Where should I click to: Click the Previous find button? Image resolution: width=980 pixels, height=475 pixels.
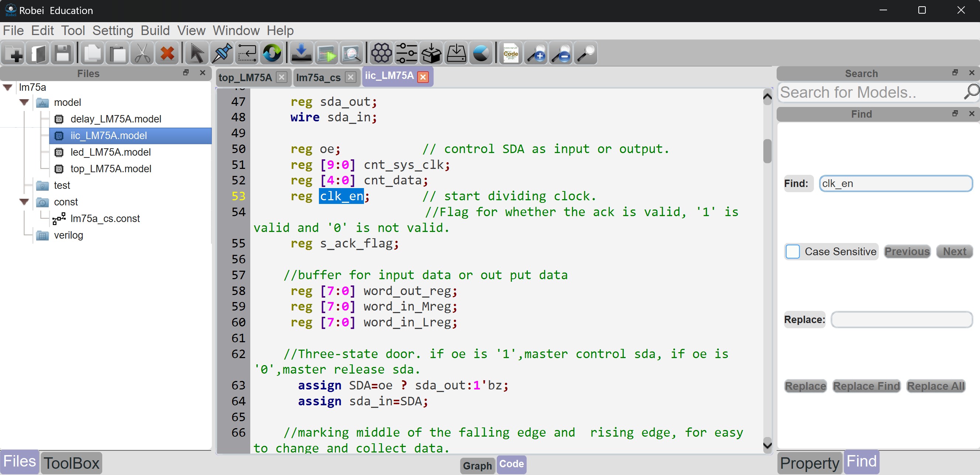click(x=907, y=252)
